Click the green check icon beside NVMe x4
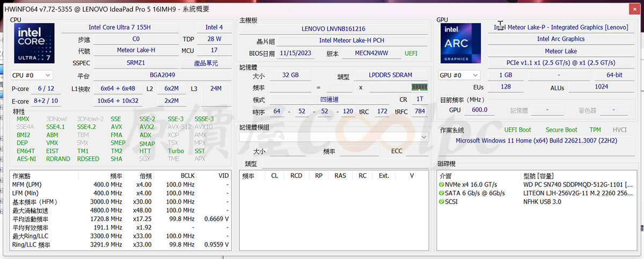This screenshot has width=644, height=259. tap(441, 184)
